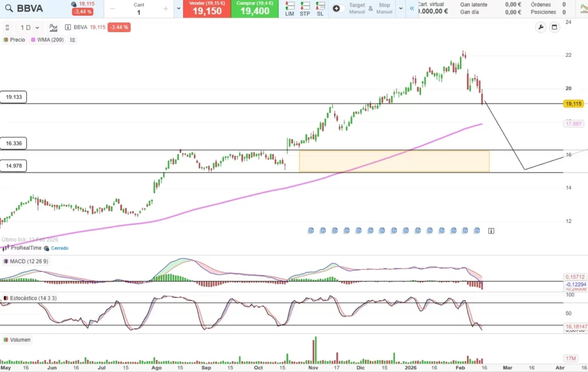Open the indicator list icon beside WMA (200)
588x372 pixels.
click(73, 40)
